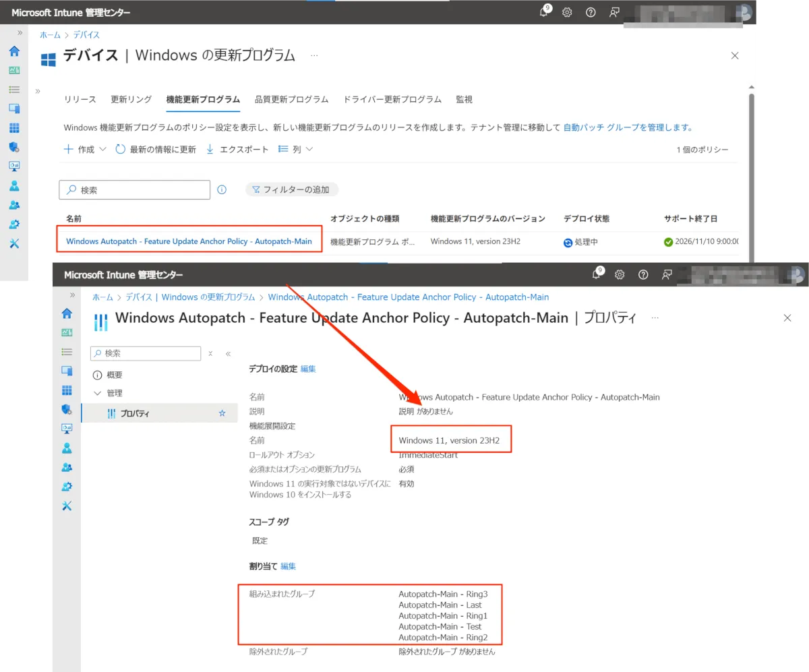Viewport: 809px width, 672px height.
Task: Open Devices icon in Windows の更新プログラム page sidebar
Action: click(x=14, y=109)
